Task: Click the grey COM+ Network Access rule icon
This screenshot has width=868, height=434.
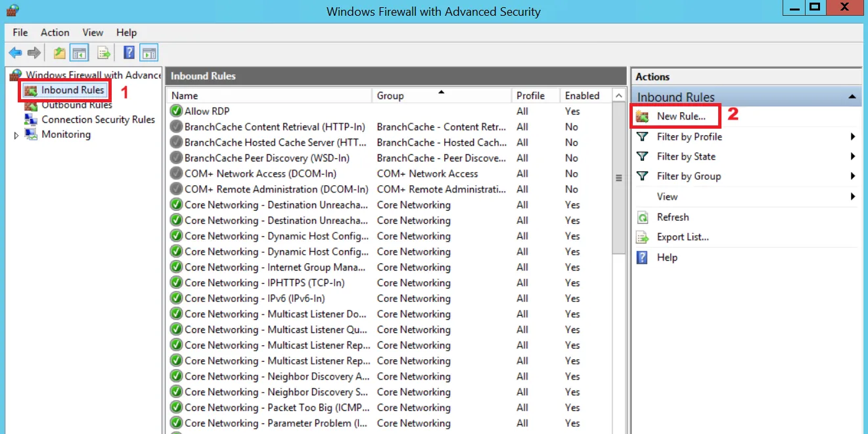Action: coord(176,173)
